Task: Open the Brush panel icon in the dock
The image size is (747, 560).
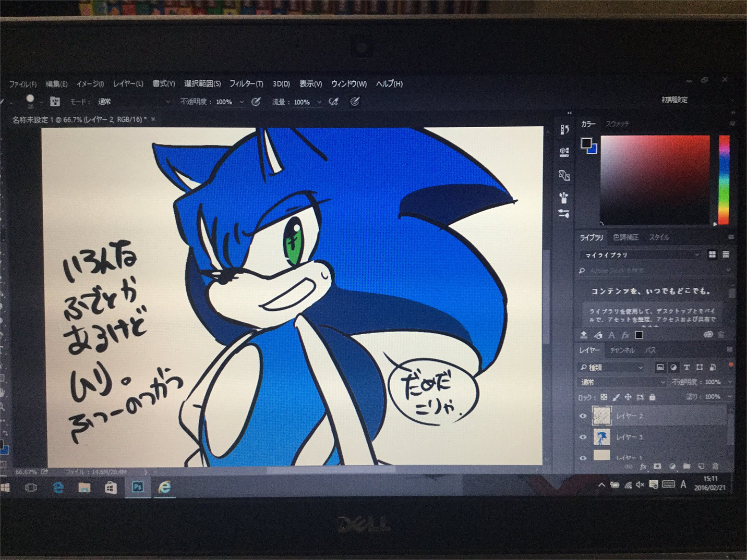Action: click(x=564, y=198)
